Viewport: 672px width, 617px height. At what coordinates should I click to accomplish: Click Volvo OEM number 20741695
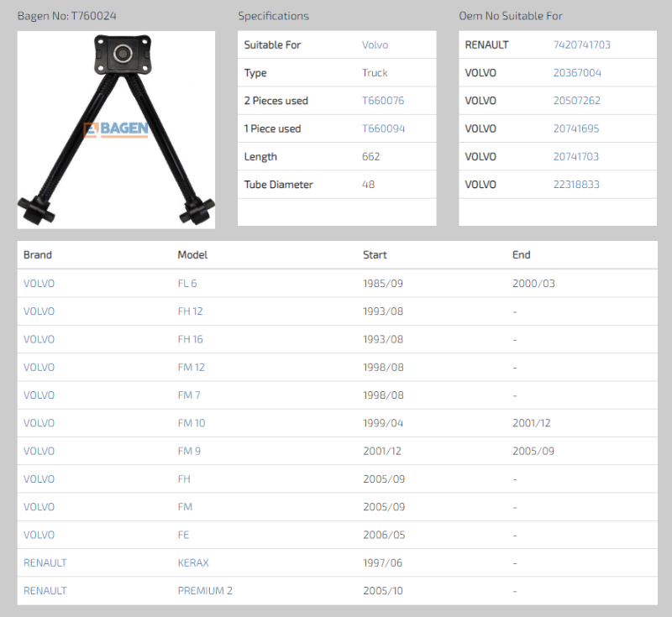(576, 128)
